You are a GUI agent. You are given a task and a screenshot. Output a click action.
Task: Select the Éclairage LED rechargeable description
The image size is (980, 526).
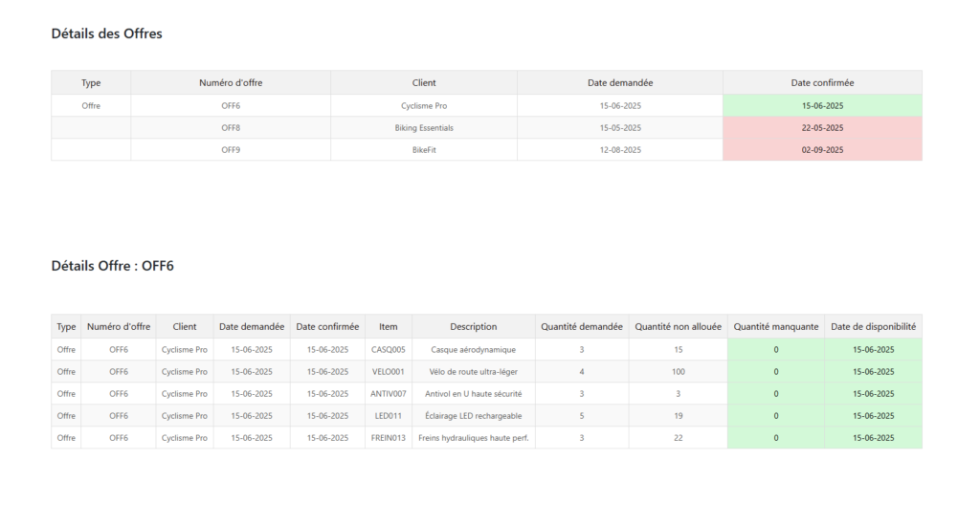473,415
